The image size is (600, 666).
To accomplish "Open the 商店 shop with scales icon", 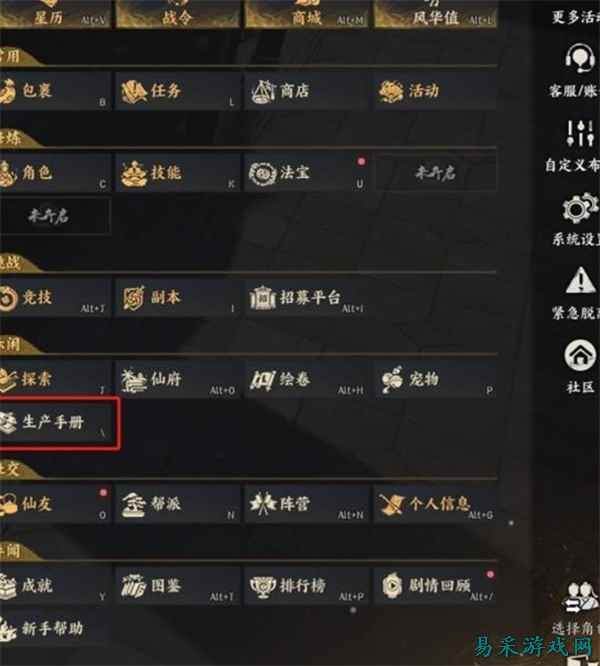I will click(x=307, y=91).
